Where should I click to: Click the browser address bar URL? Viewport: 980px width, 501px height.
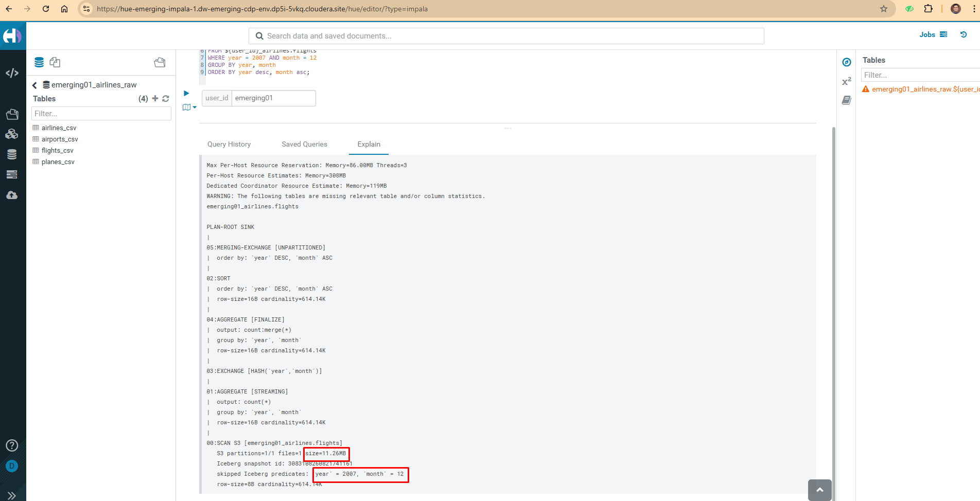[262, 9]
